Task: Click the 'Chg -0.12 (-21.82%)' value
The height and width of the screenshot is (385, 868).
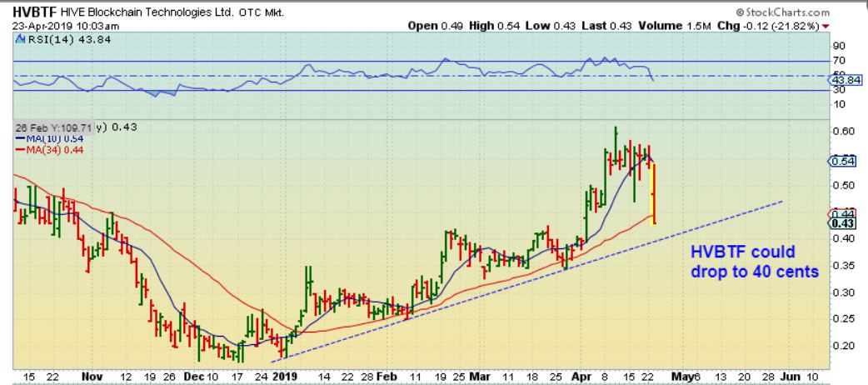Action: click(x=769, y=26)
